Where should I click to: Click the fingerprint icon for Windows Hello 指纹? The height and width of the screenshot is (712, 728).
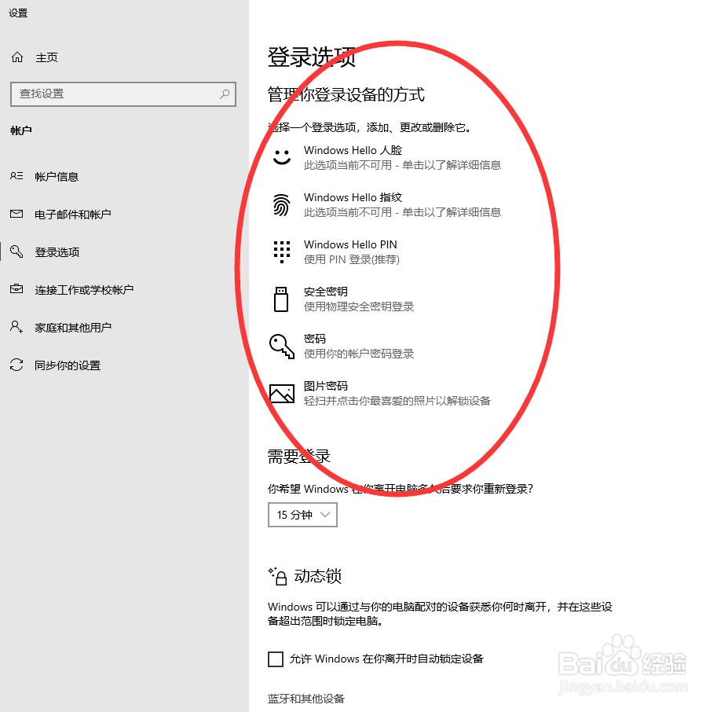pos(281,204)
